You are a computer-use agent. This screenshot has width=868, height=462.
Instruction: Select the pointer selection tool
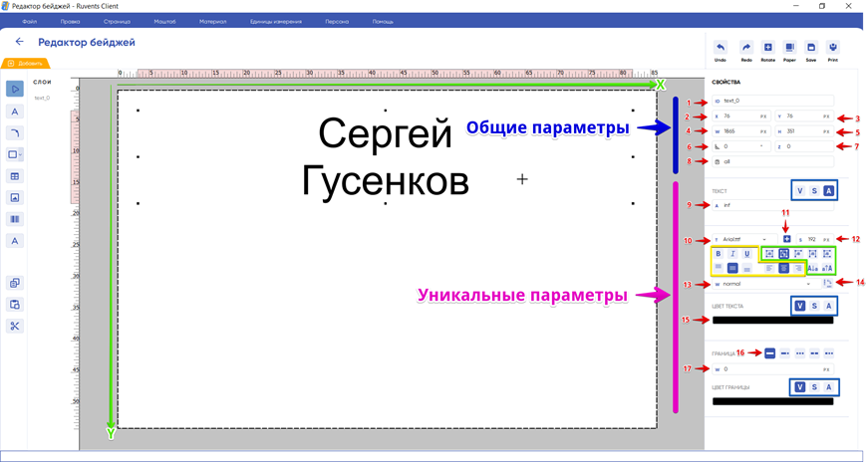coord(14,89)
